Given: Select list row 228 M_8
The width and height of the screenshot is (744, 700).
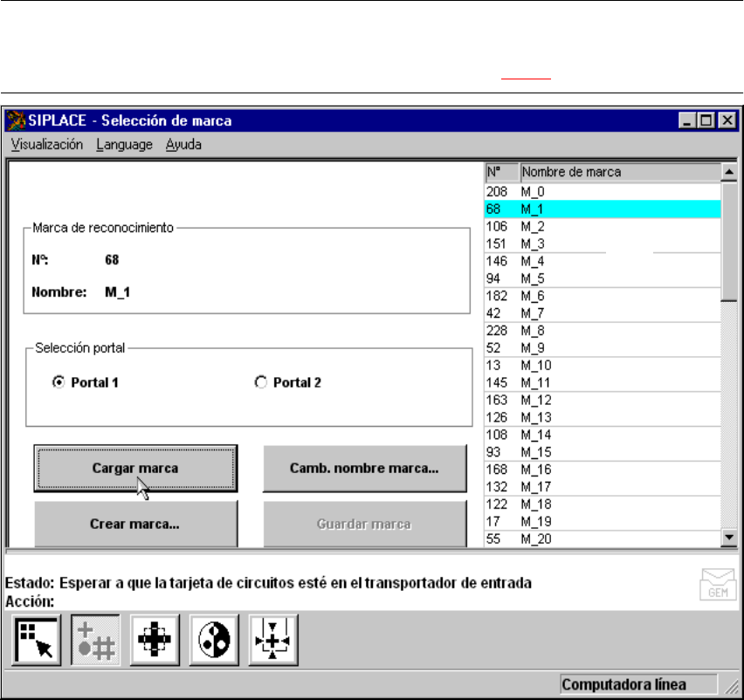Looking at the screenshot, I should click(603, 331).
